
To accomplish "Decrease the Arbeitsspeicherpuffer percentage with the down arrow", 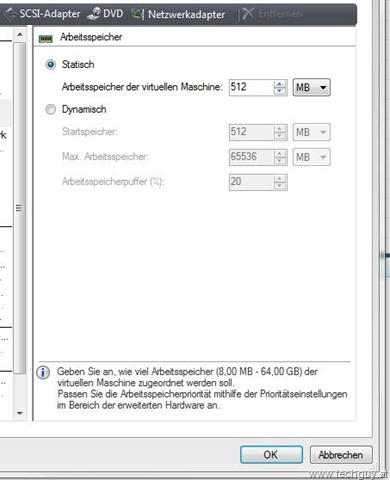I will coord(280,186).
